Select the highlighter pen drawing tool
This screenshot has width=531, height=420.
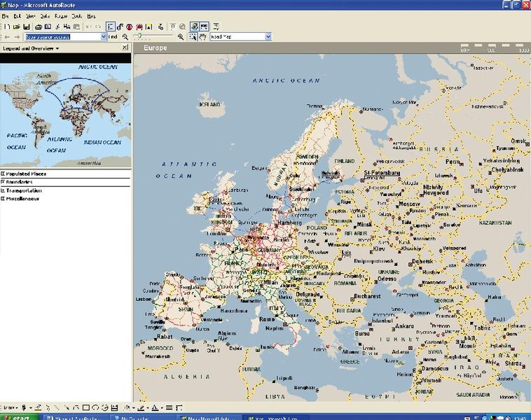pos(39,408)
